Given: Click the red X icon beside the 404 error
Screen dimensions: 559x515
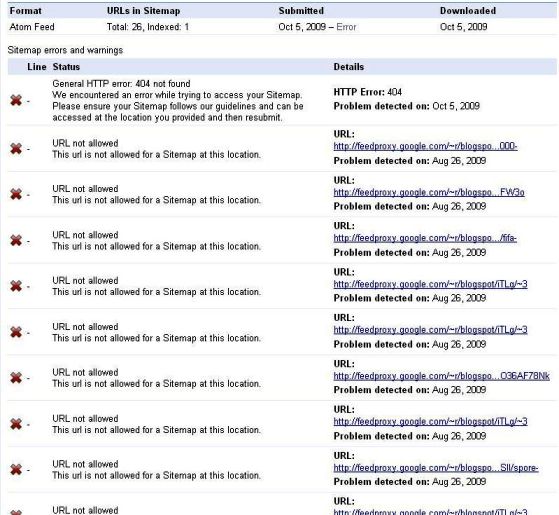Looking at the screenshot, I should (x=16, y=101).
